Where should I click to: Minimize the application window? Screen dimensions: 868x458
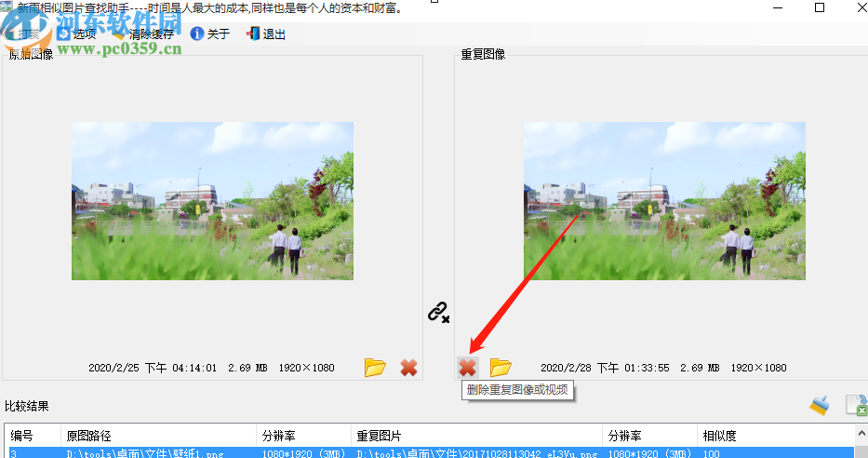778,7
